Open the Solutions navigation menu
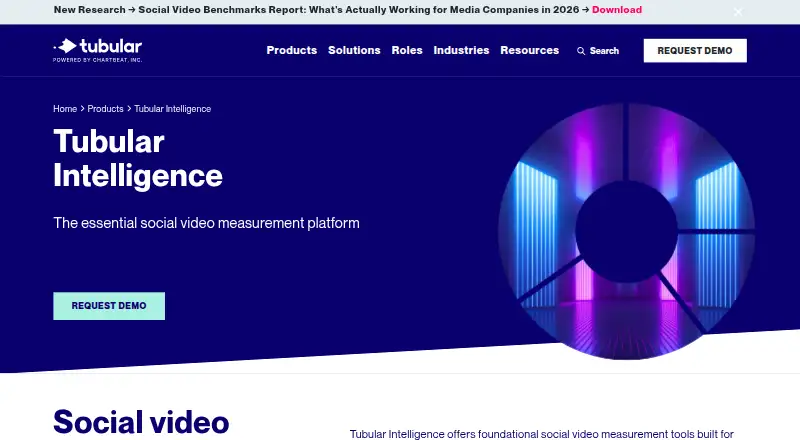 pos(354,51)
